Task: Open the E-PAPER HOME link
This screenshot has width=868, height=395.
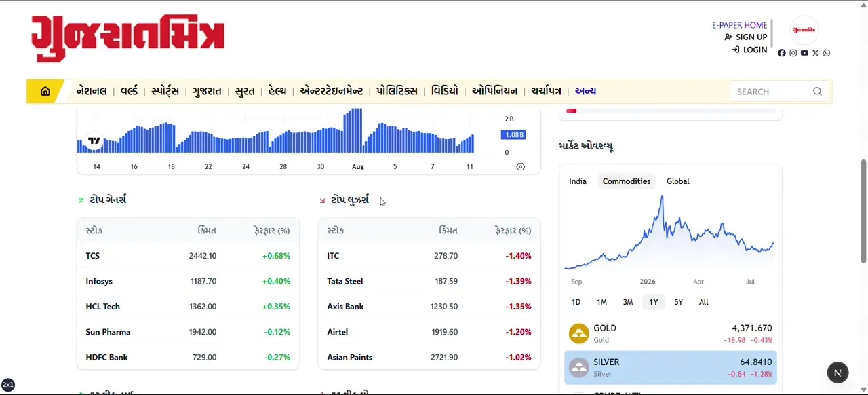Action: pos(739,25)
